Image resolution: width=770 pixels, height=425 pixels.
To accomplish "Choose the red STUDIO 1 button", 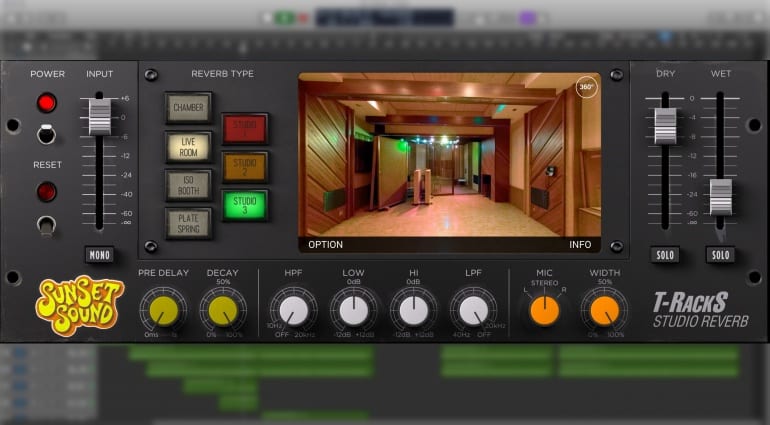I will (245, 129).
